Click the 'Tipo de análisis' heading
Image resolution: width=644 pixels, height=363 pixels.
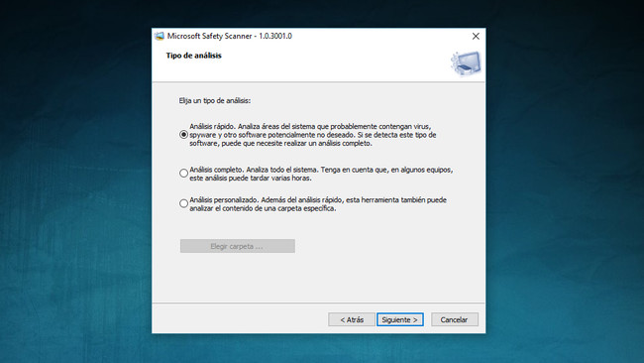pos(194,56)
